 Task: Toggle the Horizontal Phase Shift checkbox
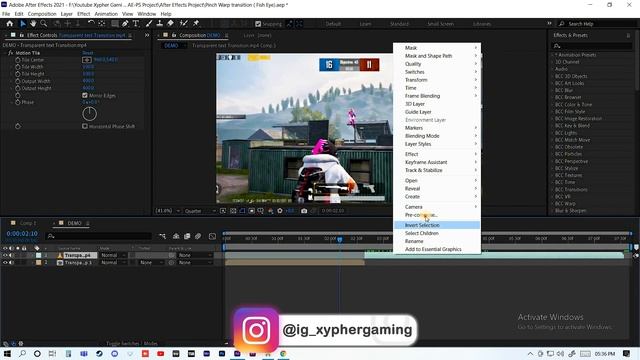click(x=85, y=126)
